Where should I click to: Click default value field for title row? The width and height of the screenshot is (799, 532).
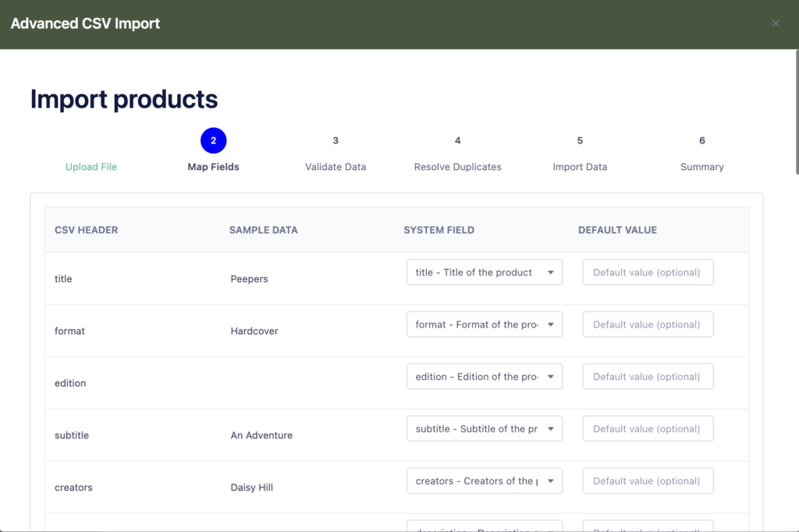(x=648, y=272)
